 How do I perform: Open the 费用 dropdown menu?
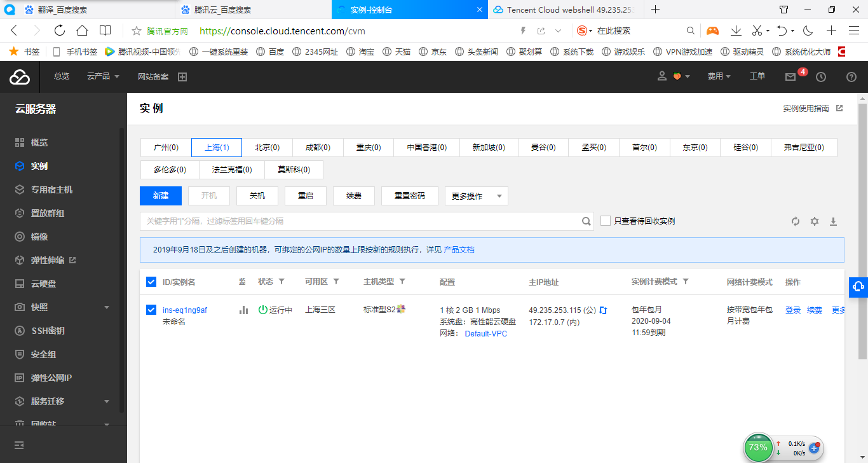click(x=719, y=76)
